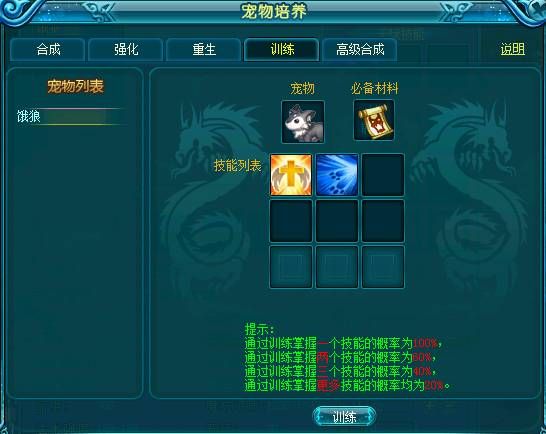Select the 训练 tab

coord(282,49)
